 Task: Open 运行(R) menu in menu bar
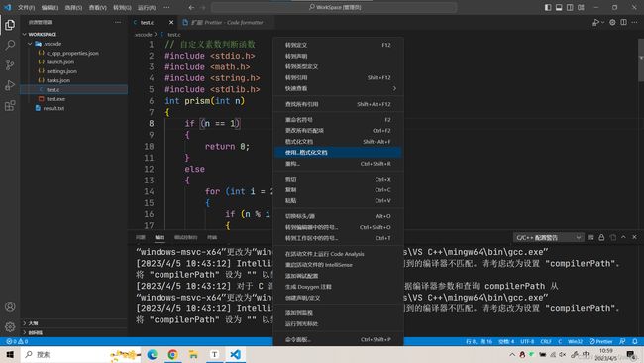point(147,7)
